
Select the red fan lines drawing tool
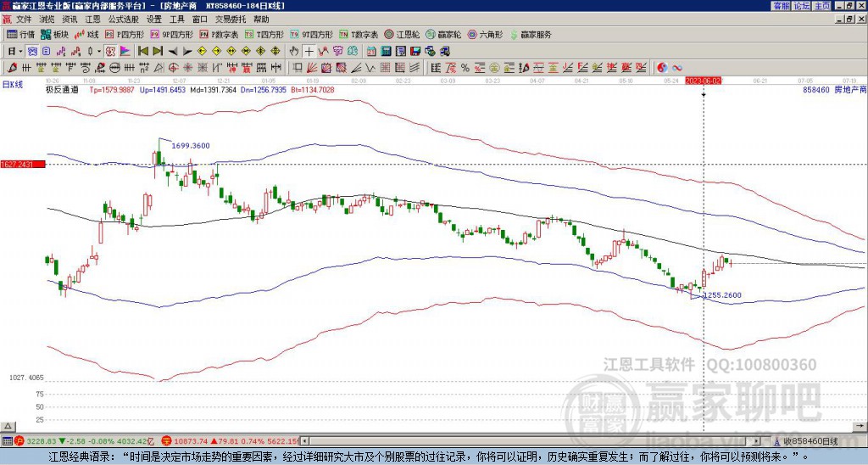(311, 68)
